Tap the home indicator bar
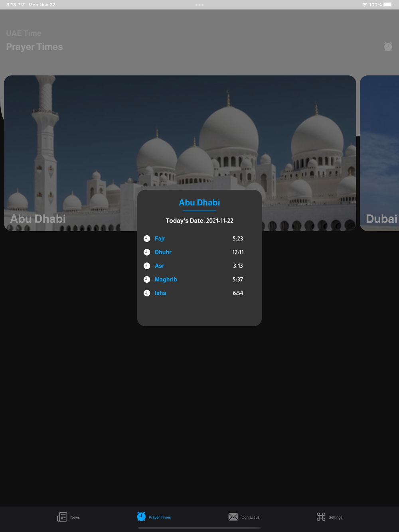The height and width of the screenshot is (532, 399). click(x=199, y=528)
